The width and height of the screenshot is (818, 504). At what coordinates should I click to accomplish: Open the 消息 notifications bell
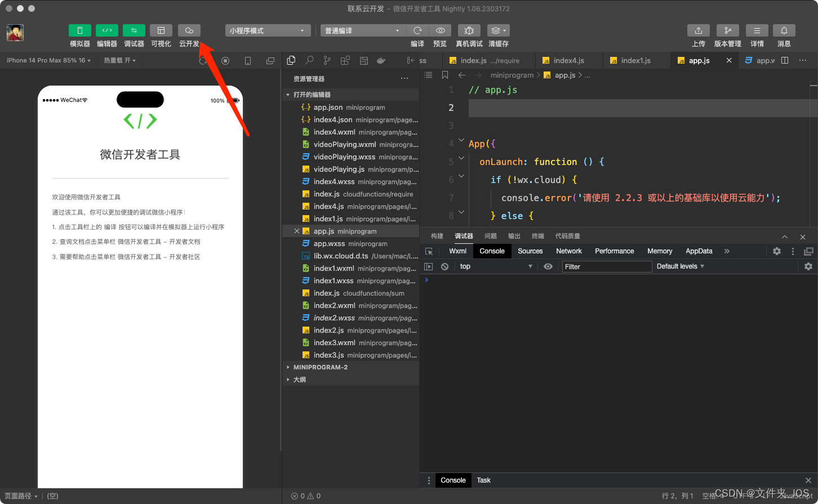pos(784,30)
